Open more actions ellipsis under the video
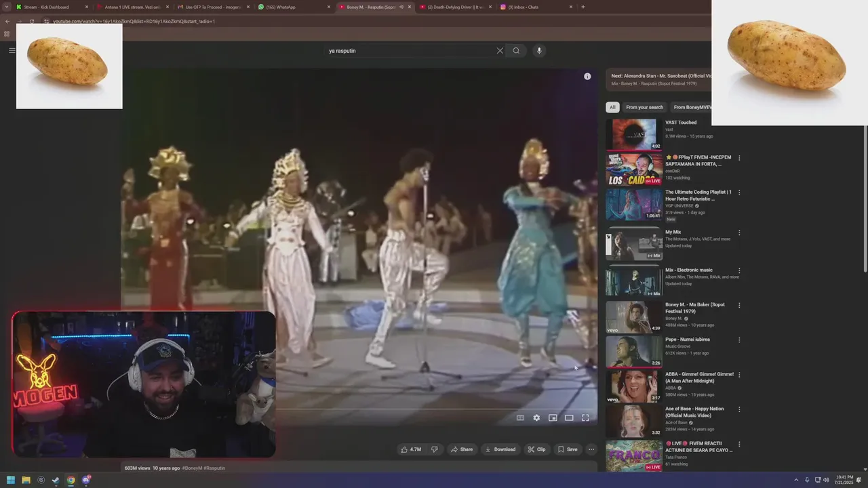Viewport: 868px width, 488px height. point(591,449)
